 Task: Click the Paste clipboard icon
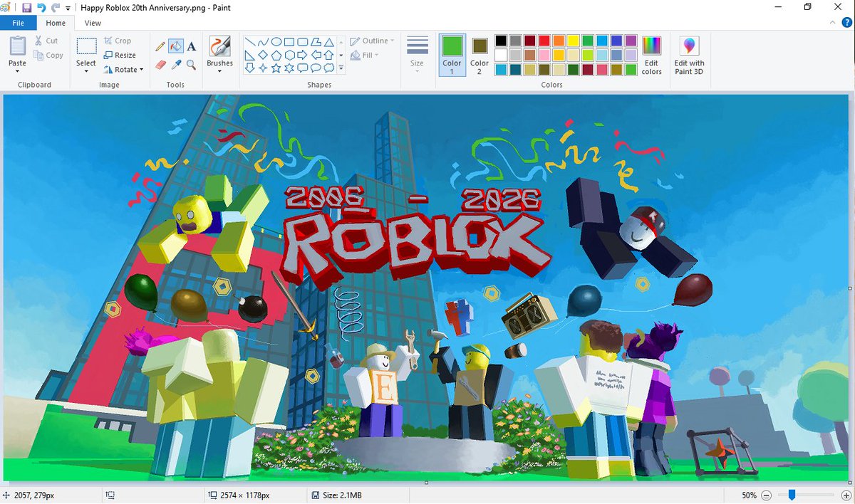pyautogui.click(x=17, y=46)
